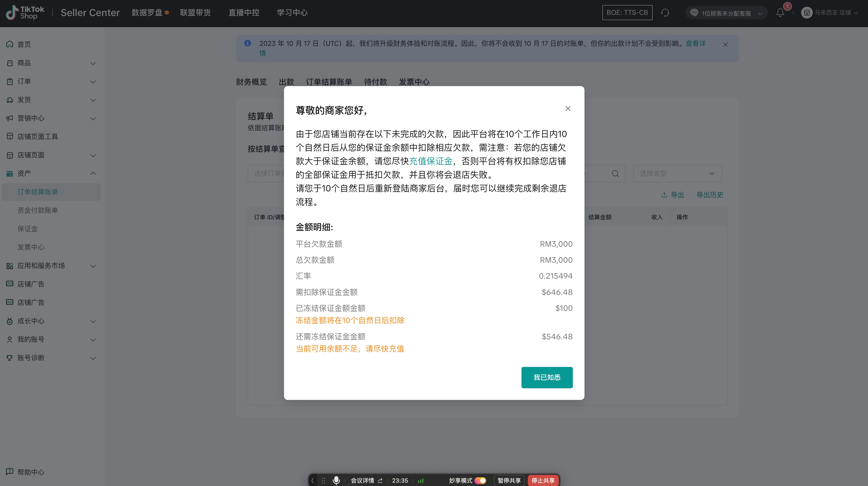868x486 pixels.
Task: Click the 导出 export icon
Action: click(x=664, y=195)
